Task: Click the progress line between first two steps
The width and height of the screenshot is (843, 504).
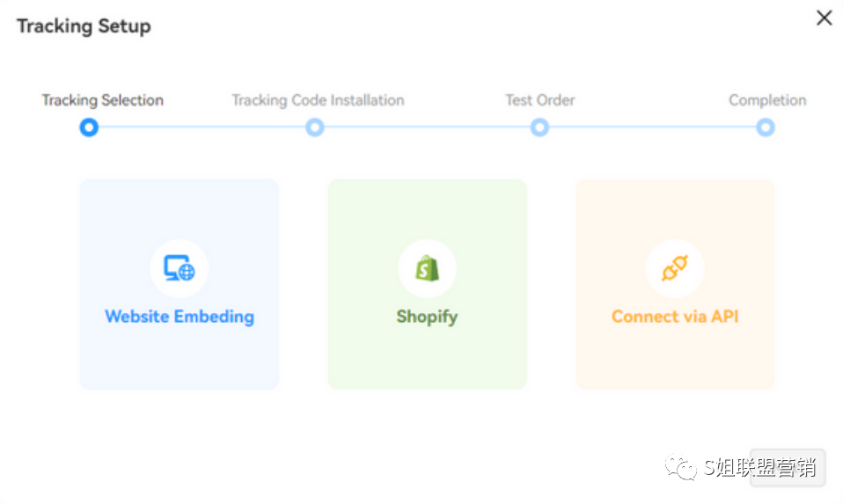Action: click(x=202, y=128)
